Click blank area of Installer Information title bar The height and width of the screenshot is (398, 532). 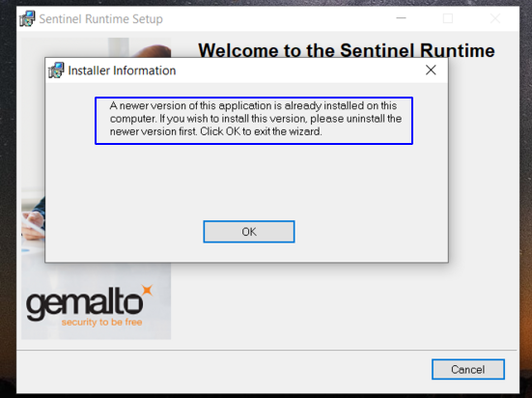(x=298, y=71)
